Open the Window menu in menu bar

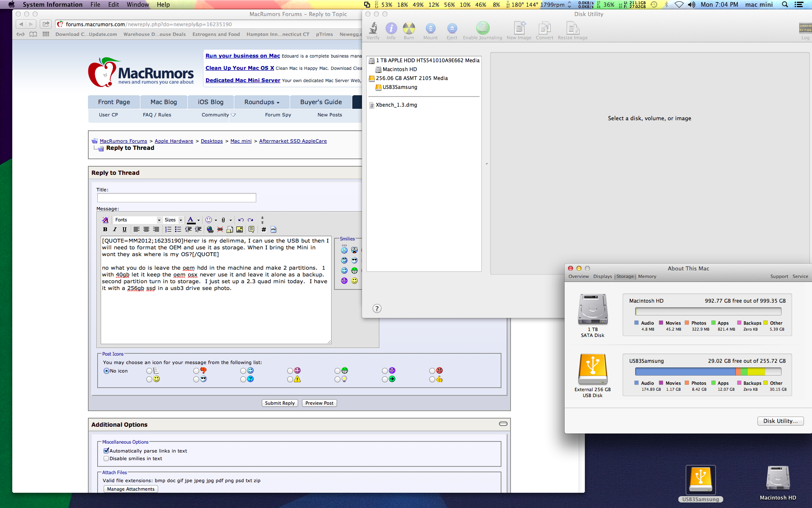click(138, 5)
